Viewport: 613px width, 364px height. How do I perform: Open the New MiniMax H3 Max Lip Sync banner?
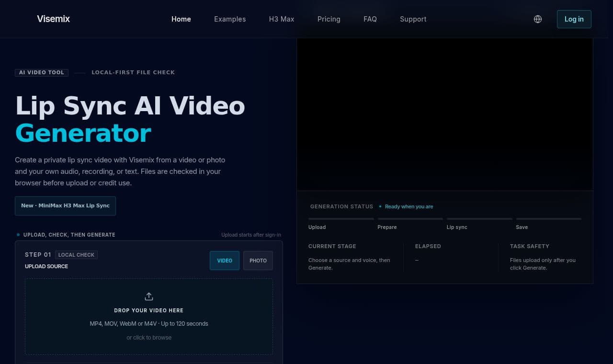click(65, 206)
